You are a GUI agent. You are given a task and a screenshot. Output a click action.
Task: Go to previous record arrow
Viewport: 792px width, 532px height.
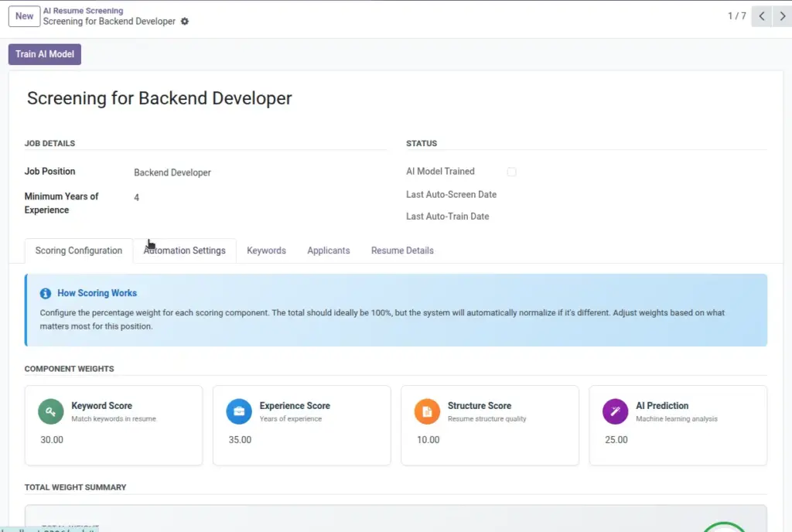(762, 16)
